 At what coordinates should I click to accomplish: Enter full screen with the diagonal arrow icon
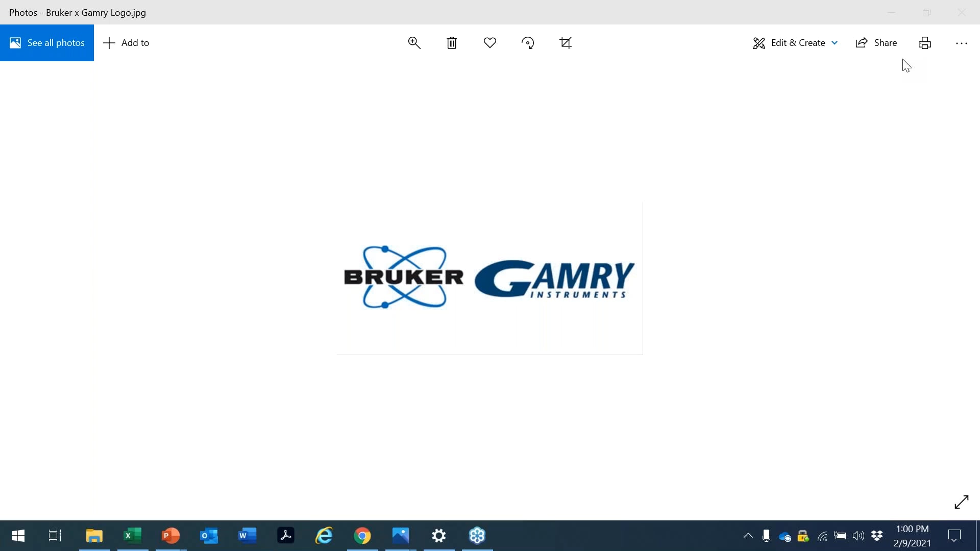pos(962,502)
